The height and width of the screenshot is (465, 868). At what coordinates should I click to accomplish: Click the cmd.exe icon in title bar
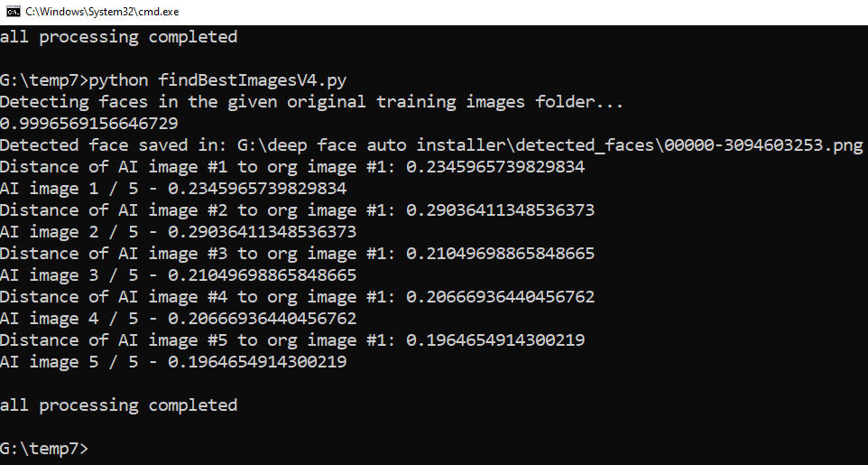pos(13,12)
